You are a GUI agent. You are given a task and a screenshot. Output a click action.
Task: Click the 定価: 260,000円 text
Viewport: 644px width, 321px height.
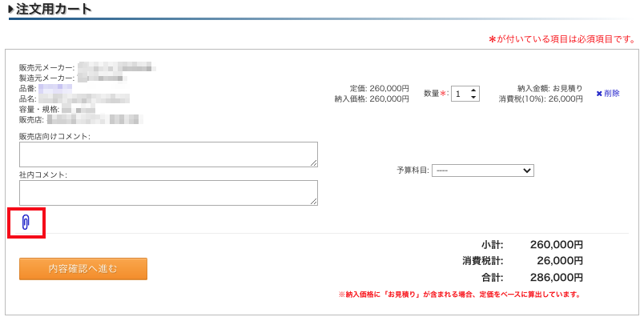380,88
